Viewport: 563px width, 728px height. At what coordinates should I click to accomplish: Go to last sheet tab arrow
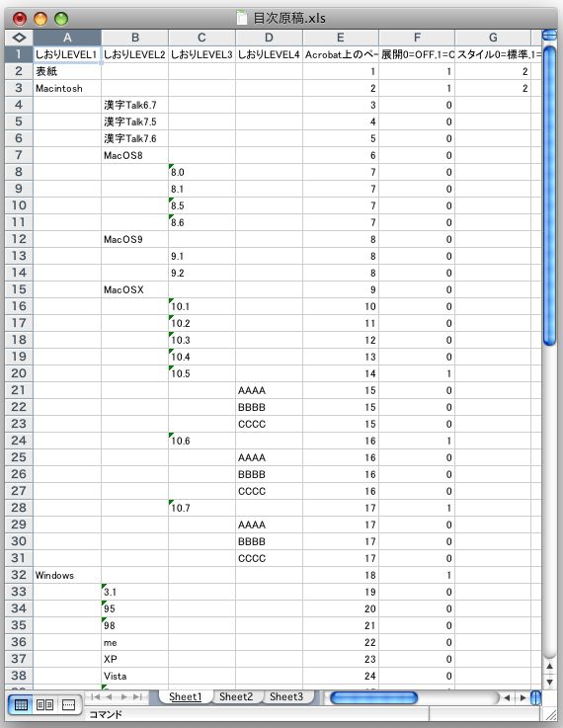coord(137,697)
